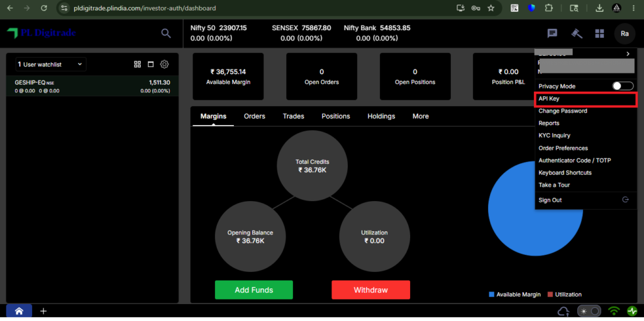Add a new tab with plus icon
Screen dimensions: 644x321
point(43,311)
